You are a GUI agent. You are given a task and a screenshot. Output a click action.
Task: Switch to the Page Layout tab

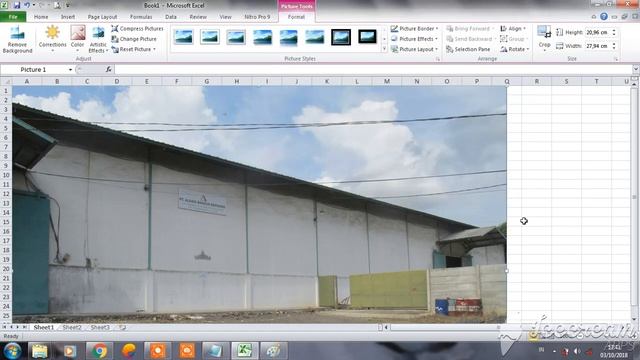click(x=102, y=17)
